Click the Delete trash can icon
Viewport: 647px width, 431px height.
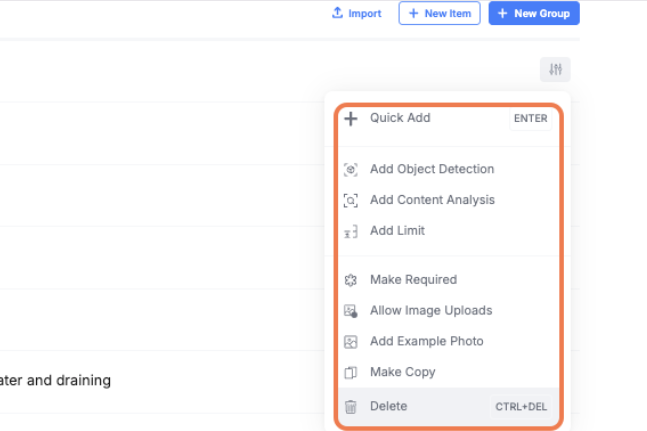click(351, 407)
